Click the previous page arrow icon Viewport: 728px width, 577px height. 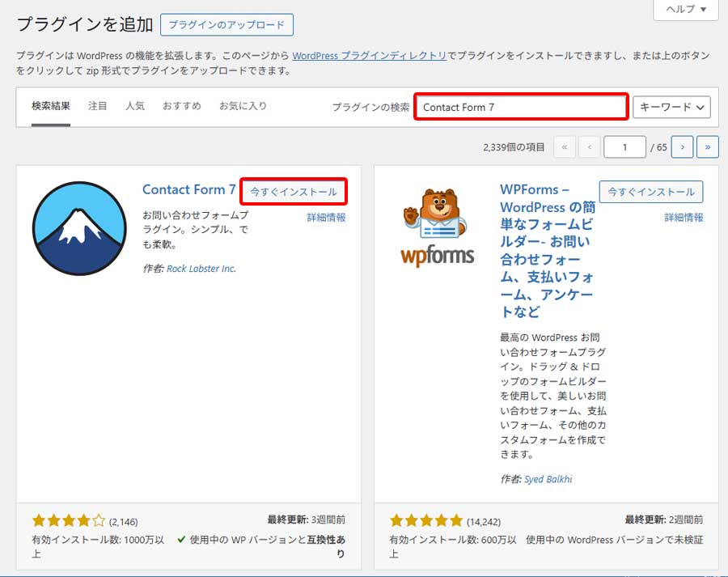coord(587,146)
